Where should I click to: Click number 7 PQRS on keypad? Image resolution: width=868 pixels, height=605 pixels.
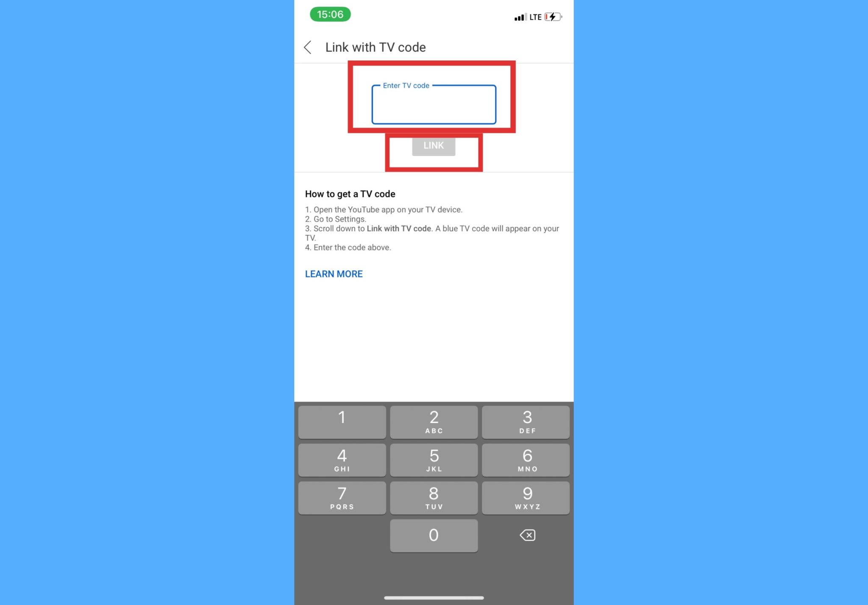(x=342, y=497)
